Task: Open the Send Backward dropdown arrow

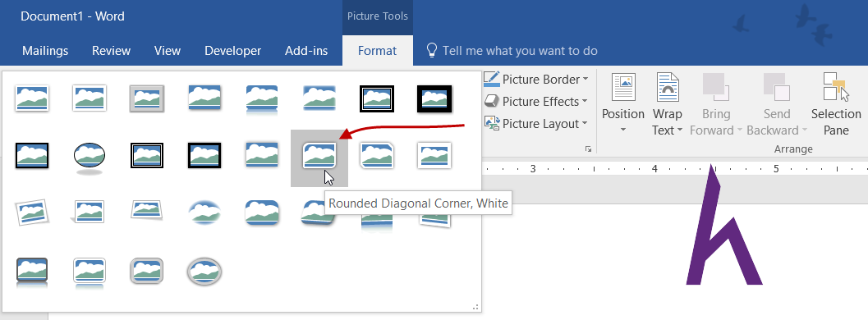Action: 804,130
